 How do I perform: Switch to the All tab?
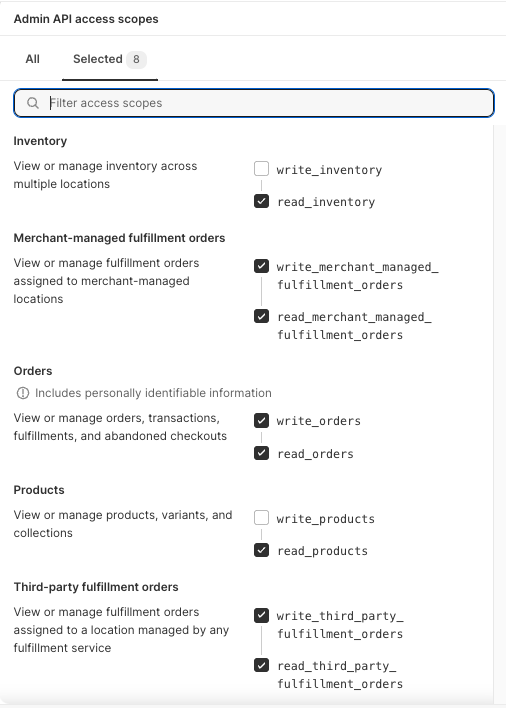(32, 59)
